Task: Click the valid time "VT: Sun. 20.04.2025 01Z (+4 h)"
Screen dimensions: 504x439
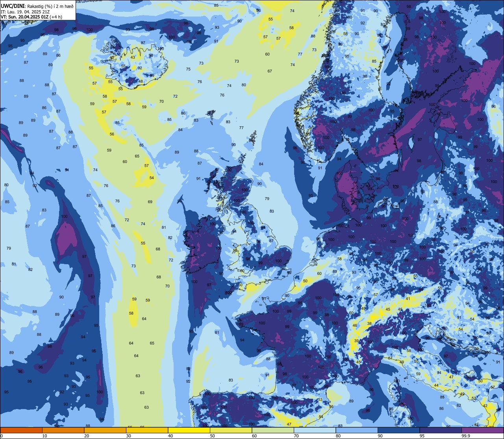Action: (x=31, y=17)
